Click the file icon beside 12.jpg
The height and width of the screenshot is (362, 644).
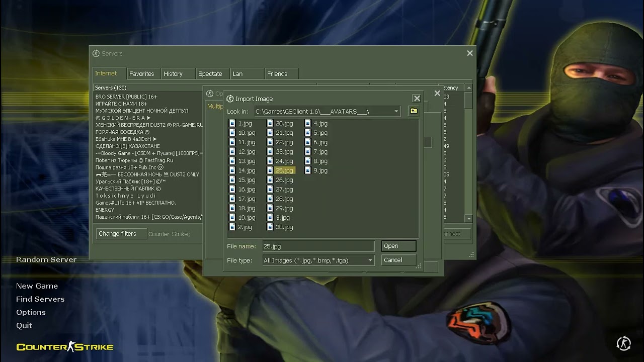point(232,152)
